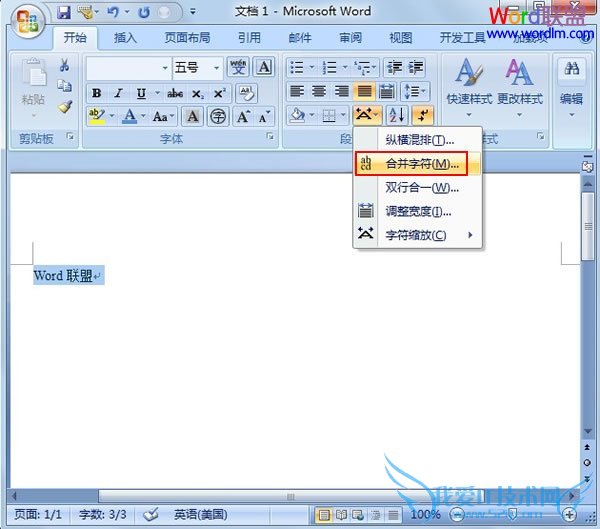Click the Office button orb
This screenshot has width=600, height=529.
coord(28,21)
